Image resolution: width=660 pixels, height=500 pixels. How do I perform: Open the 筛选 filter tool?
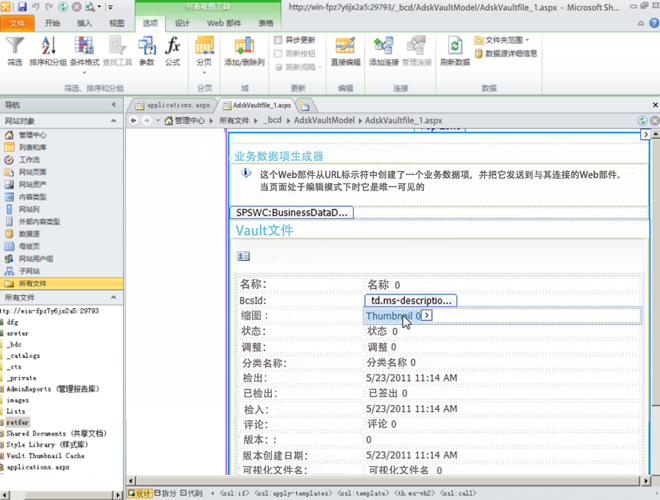(x=15, y=51)
